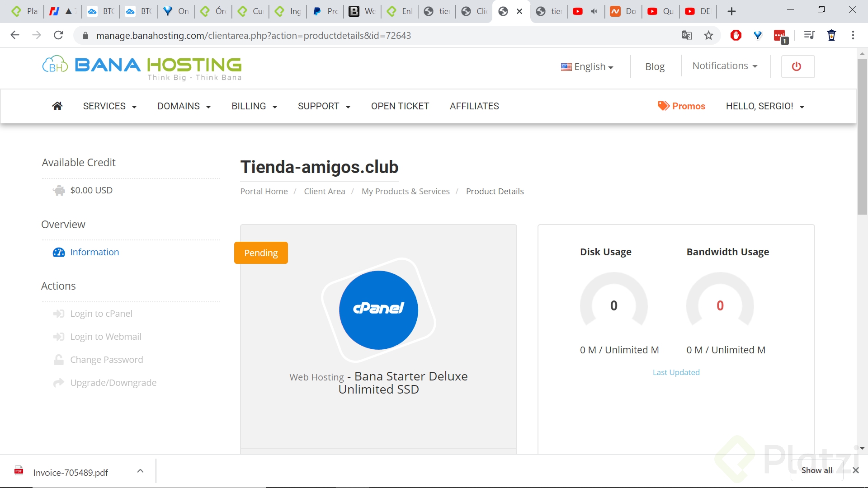
Task: Click the Google Translate icon in address bar
Action: [687, 35]
